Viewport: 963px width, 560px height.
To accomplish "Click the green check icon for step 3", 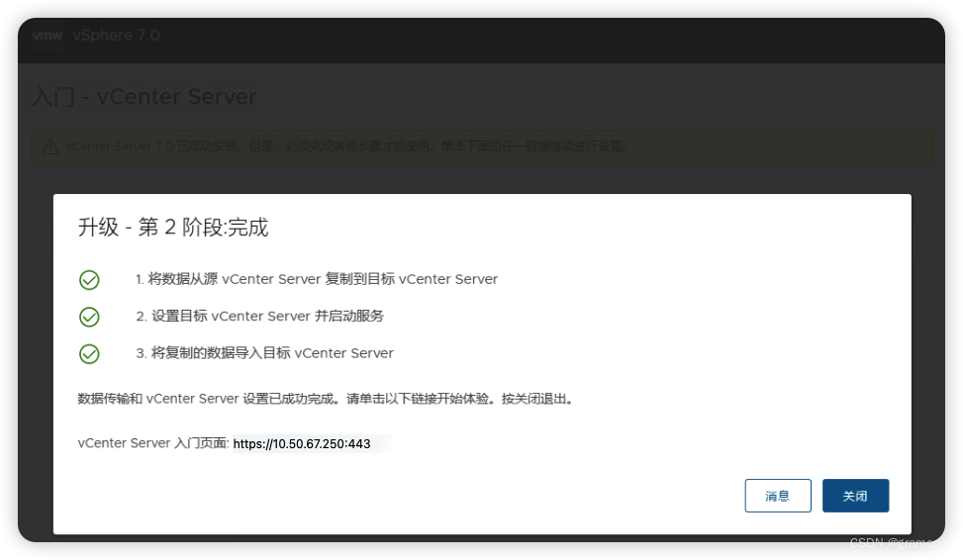I will (x=89, y=353).
